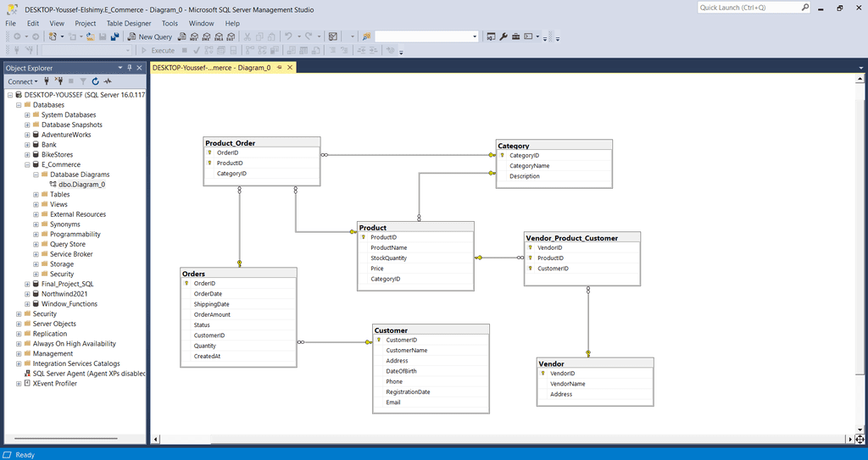Close the Diagram_0 tab
The image size is (868, 460).
click(x=290, y=68)
